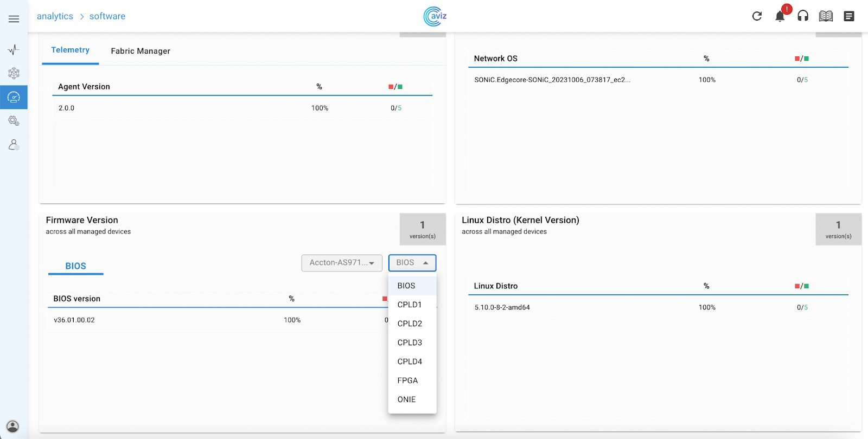Open the network topology sidebar icon
This screenshot has height=439, width=868.
tap(14, 73)
